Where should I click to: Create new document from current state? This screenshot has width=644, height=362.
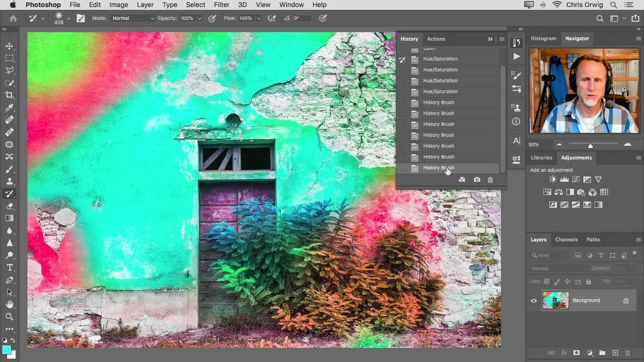tap(462, 179)
